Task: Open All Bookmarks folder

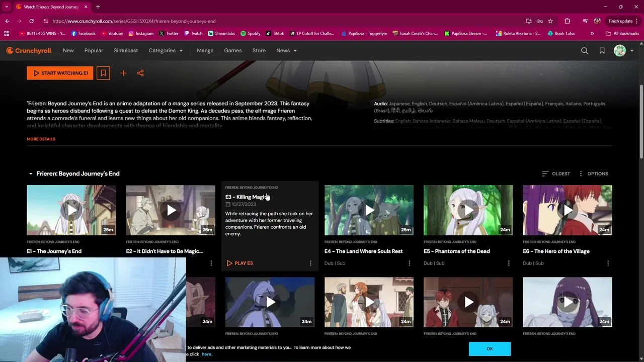Action: [622, 34]
